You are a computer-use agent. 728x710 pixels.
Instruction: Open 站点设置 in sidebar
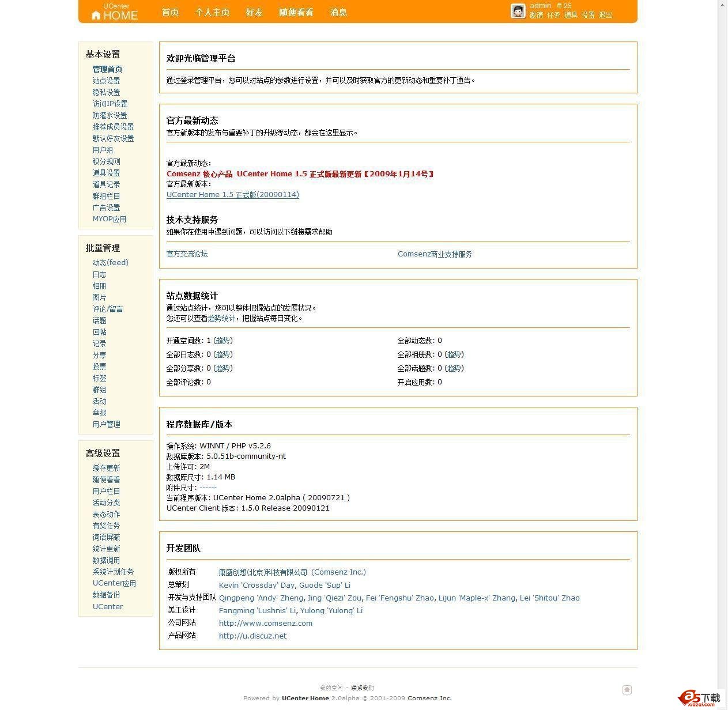106,81
